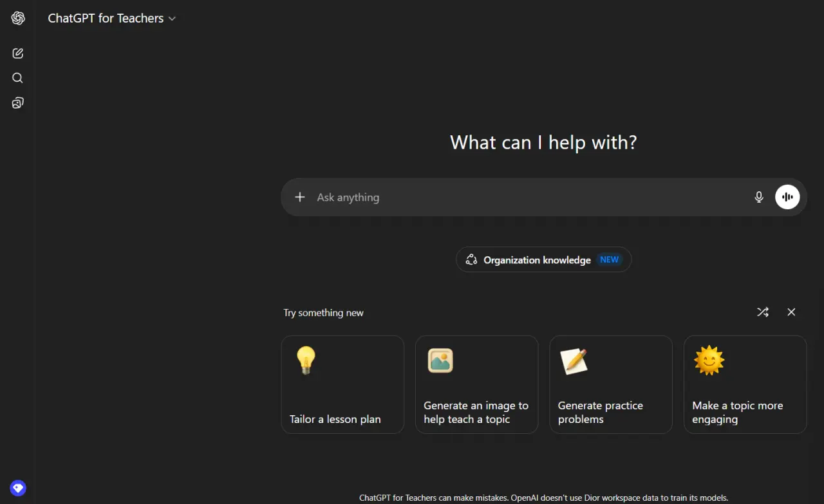Dismiss the Try something new section

pyautogui.click(x=791, y=312)
